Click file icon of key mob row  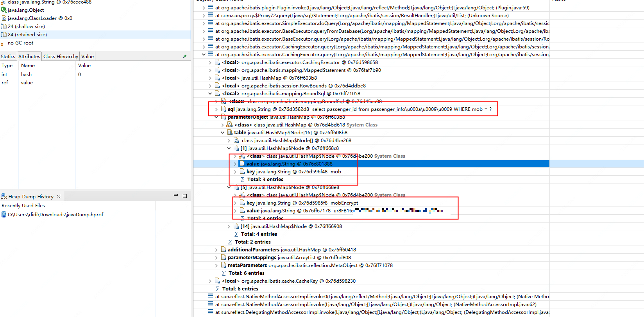(242, 171)
